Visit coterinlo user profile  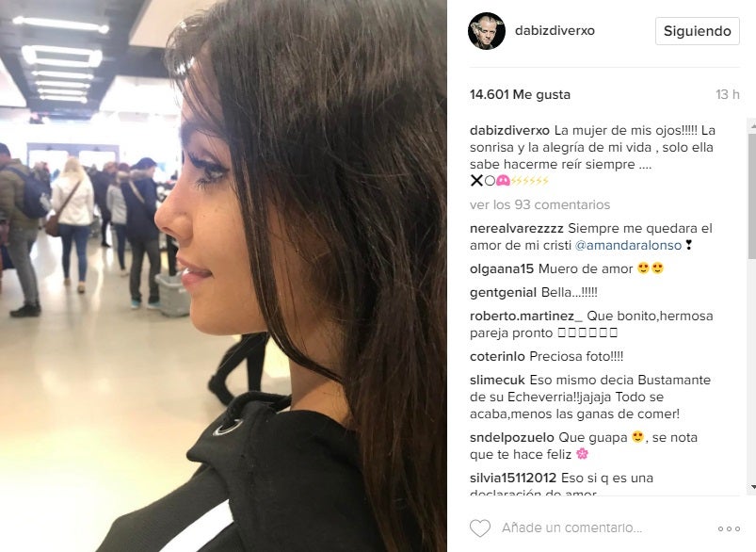(497, 357)
